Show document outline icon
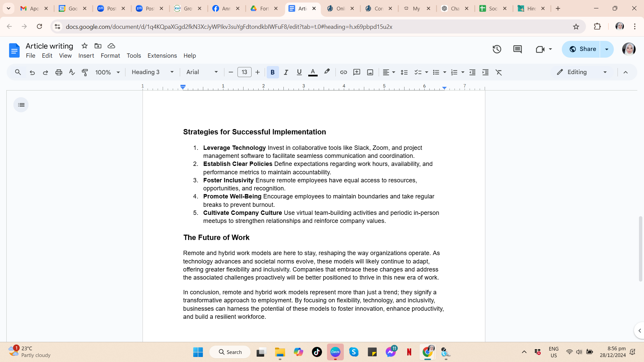Image resolution: width=644 pixels, height=362 pixels. (x=21, y=105)
